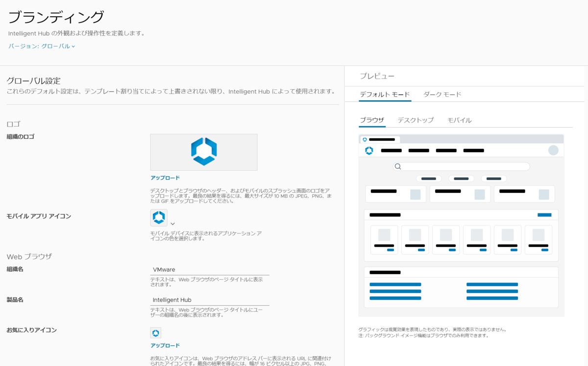Click the mobile app icon hexagon preview

pos(158,216)
